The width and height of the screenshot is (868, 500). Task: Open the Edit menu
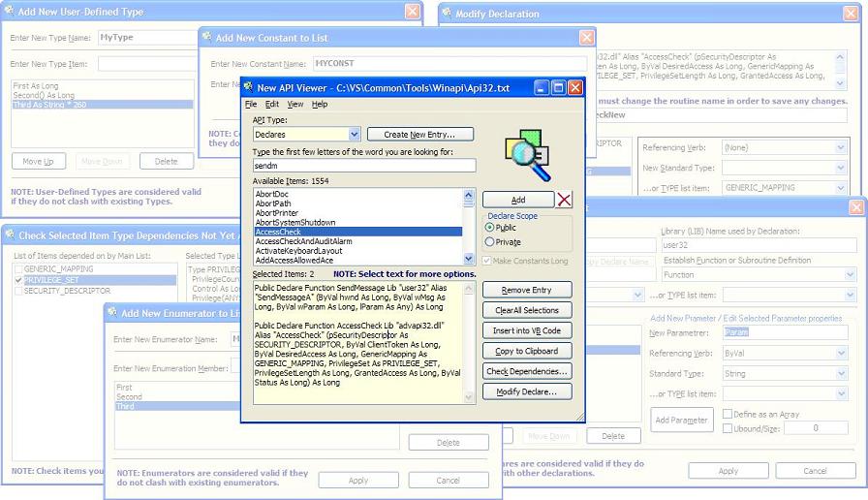272,104
